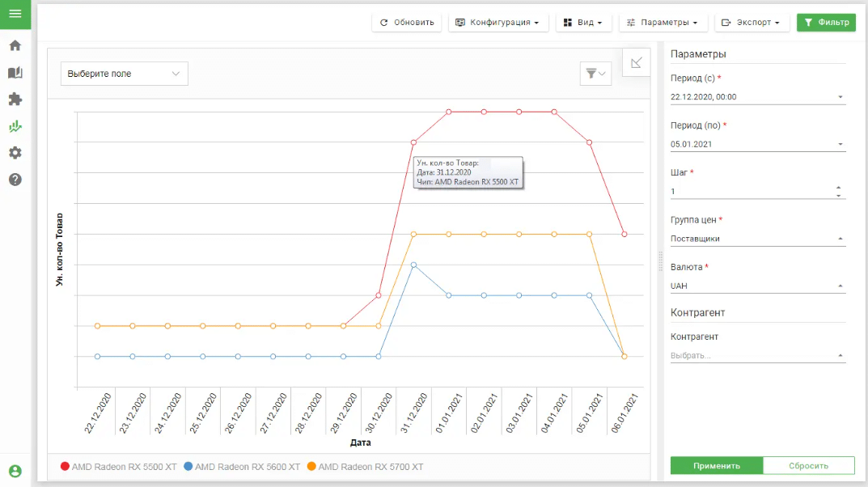868x487 pixels.
Task: Open the 'Конфигурация' menu
Action: (x=498, y=23)
